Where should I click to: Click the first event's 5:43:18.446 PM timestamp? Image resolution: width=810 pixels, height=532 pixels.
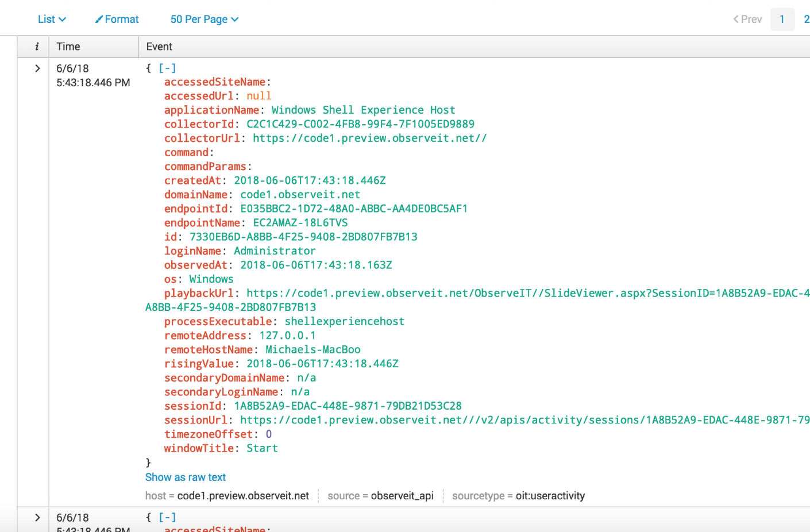(x=93, y=83)
